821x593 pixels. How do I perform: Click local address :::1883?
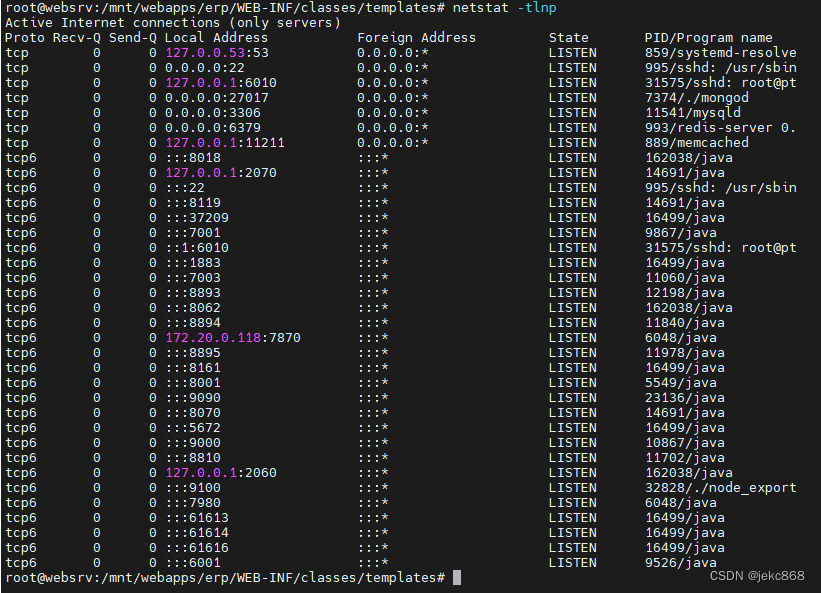click(x=193, y=263)
